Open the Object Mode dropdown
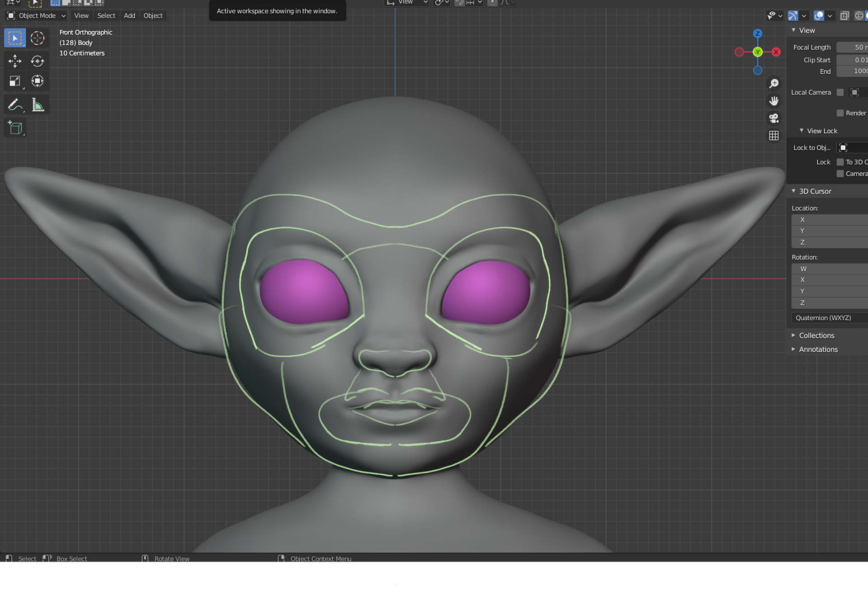The image size is (868, 614). (x=37, y=16)
